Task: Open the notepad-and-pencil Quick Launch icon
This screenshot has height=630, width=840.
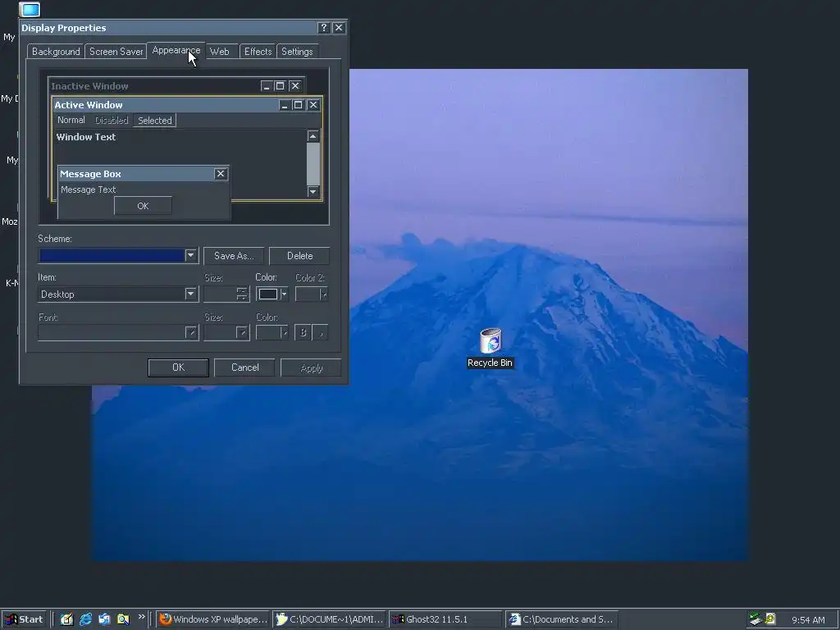Action: pyautogui.click(x=66, y=619)
